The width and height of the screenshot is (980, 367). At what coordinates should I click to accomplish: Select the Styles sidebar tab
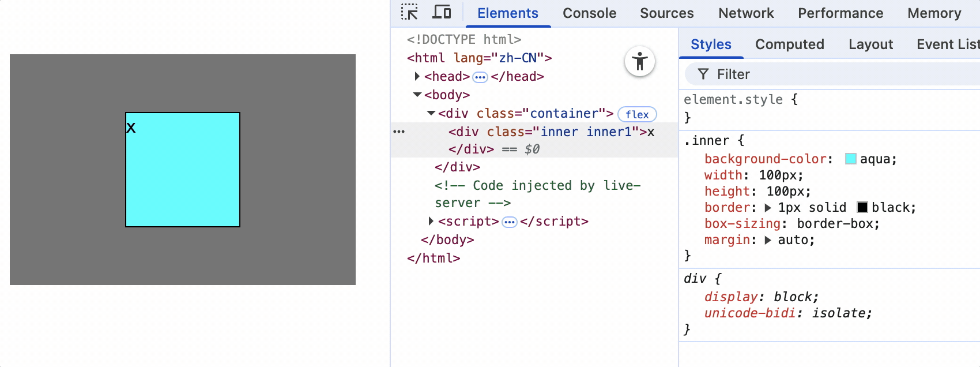[x=711, y=44]
